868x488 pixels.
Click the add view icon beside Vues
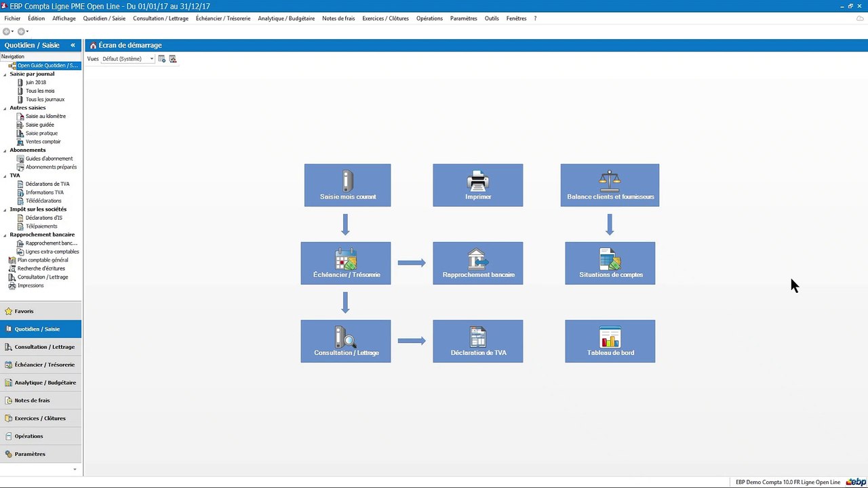(x=162, y=59)
